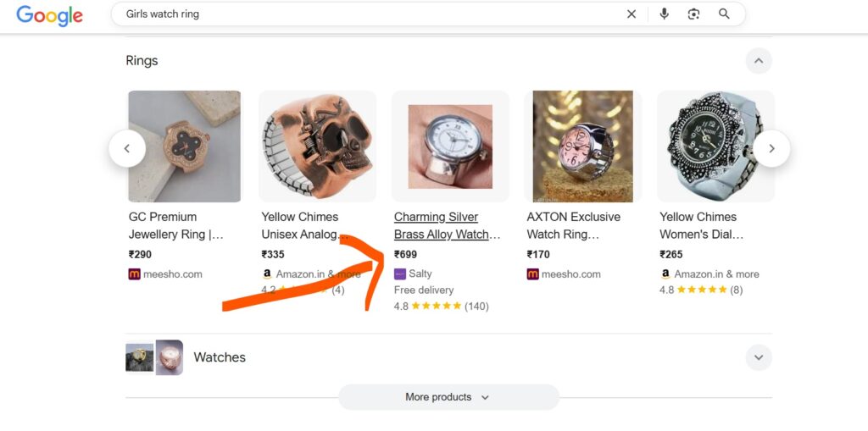Open AXTON Exclusive Watch Ring title
The image size is (868, 431).
pyautogui.click(x=573, y=225)
